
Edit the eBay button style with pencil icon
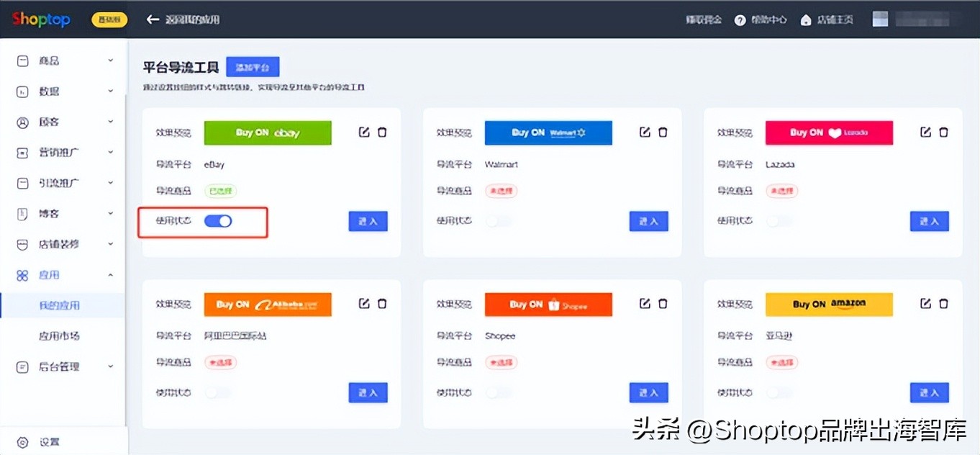click(364, 132)
